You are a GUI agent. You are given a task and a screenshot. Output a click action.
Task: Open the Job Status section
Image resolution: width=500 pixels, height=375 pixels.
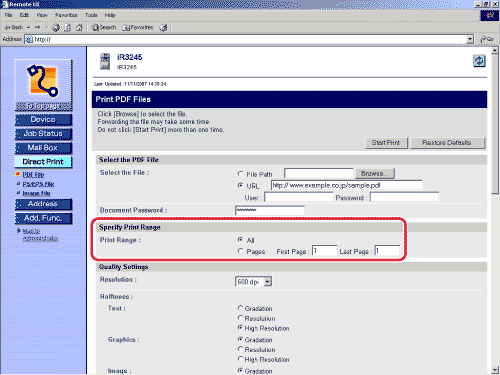pyautogui.click(x=43, y=134)
